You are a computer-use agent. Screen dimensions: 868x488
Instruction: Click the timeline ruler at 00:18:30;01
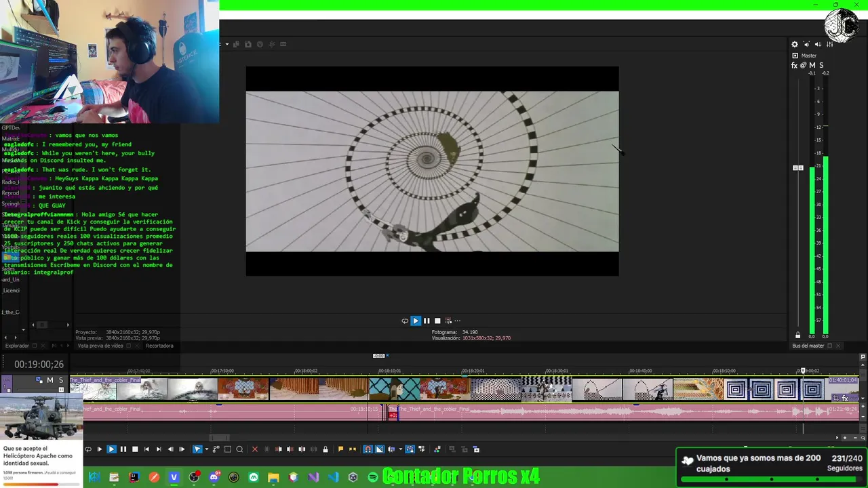pos(557,371)
